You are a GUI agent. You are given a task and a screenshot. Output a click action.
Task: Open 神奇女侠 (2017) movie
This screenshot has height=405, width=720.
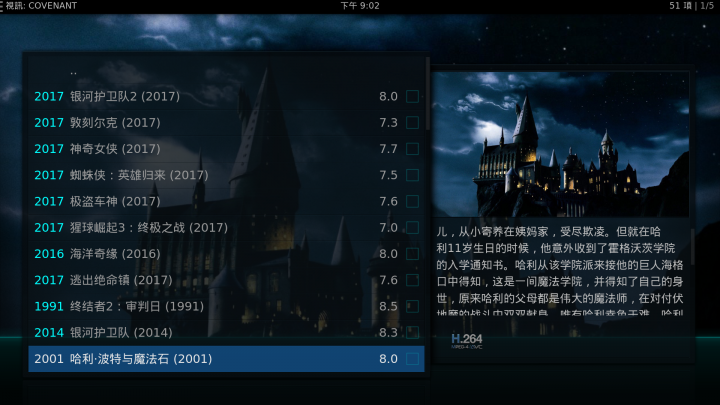point(226,149)
